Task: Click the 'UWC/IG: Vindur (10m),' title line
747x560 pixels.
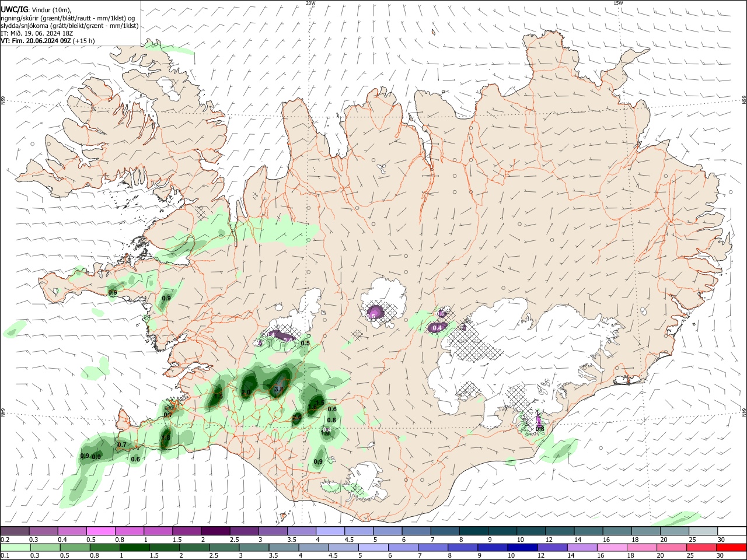Action: pyautogui.click(x=36, y=10)
